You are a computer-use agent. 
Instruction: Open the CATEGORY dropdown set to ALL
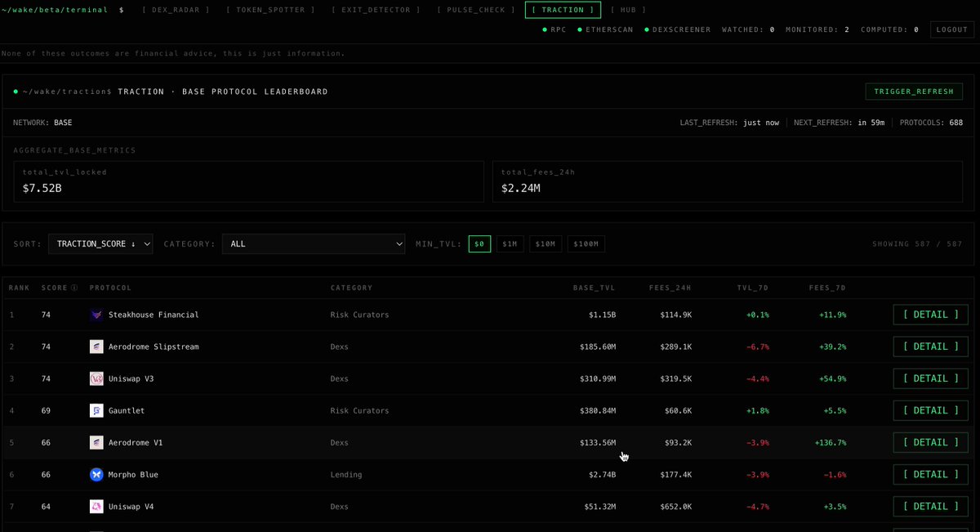(314, 244)
